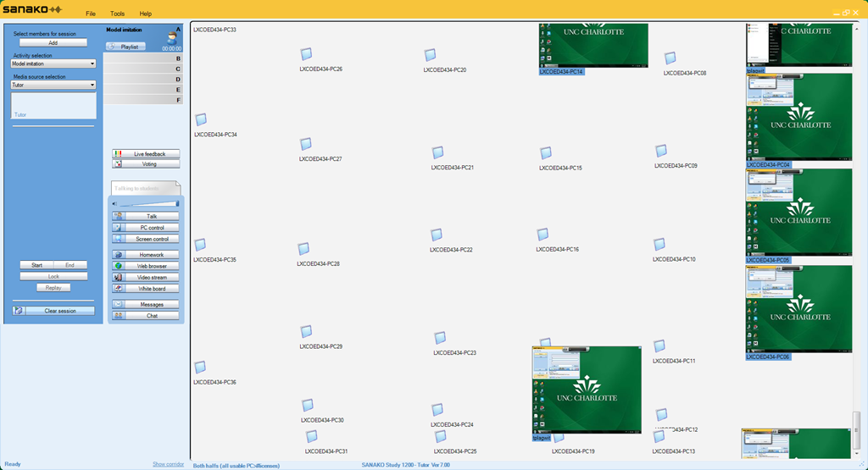Activate PC control
Screen dimensions: 868x470
[x=146, y=228]
